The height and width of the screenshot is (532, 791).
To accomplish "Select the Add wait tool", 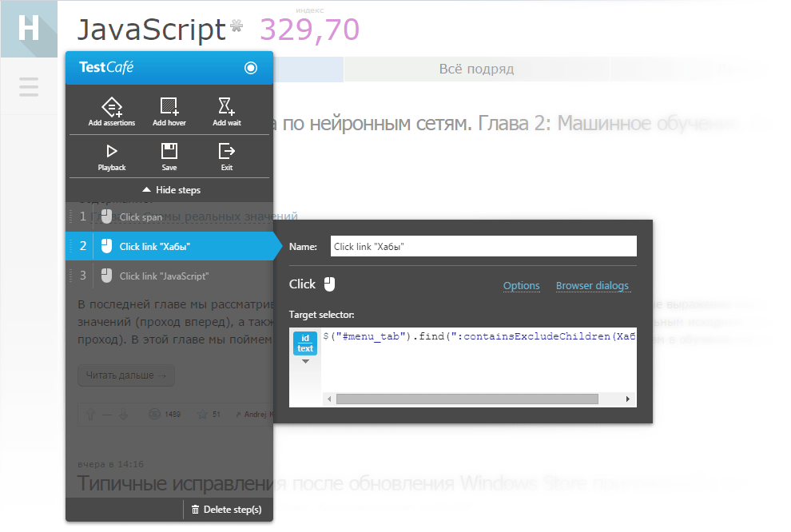I will pyautogui.click(x=226, y=112).
